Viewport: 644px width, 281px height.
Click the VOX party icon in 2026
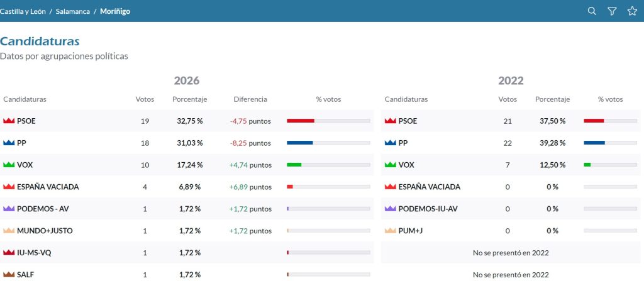[9, 165]
